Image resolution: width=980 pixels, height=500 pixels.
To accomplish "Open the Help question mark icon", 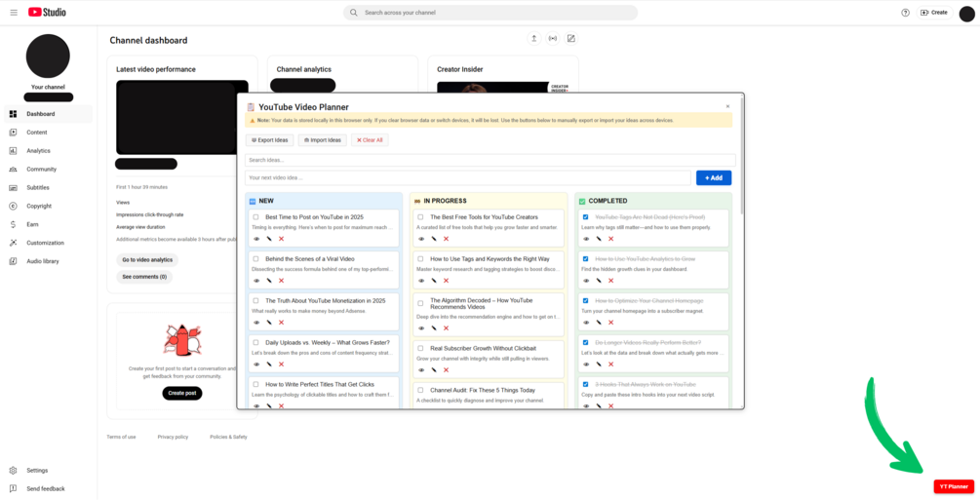I will pyautogui.click(x=905, y=13).
